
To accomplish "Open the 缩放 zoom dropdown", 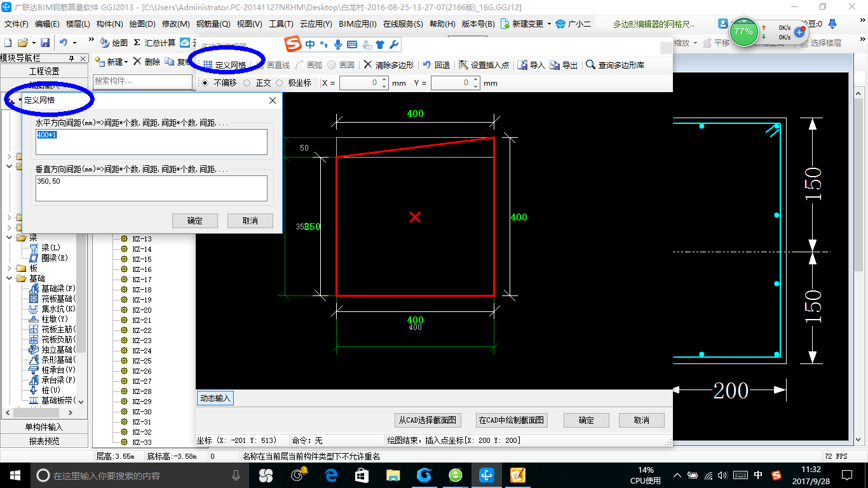I will pos(696,43).
